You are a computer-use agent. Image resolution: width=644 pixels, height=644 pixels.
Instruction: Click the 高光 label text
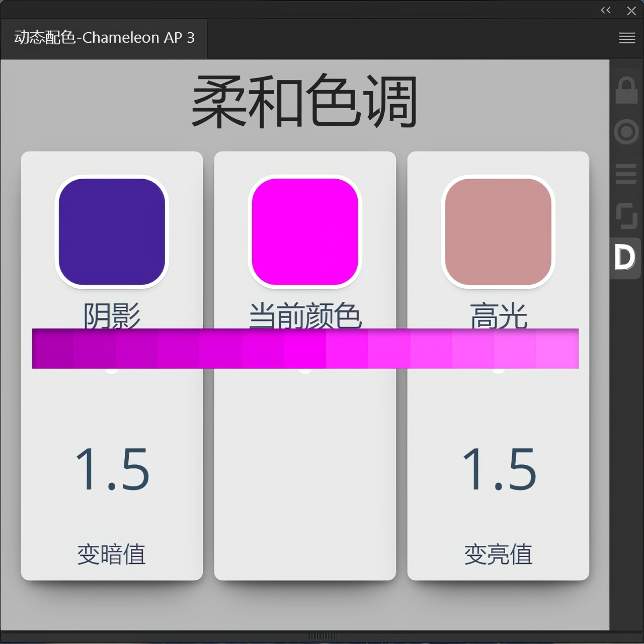tap(498, 315)
